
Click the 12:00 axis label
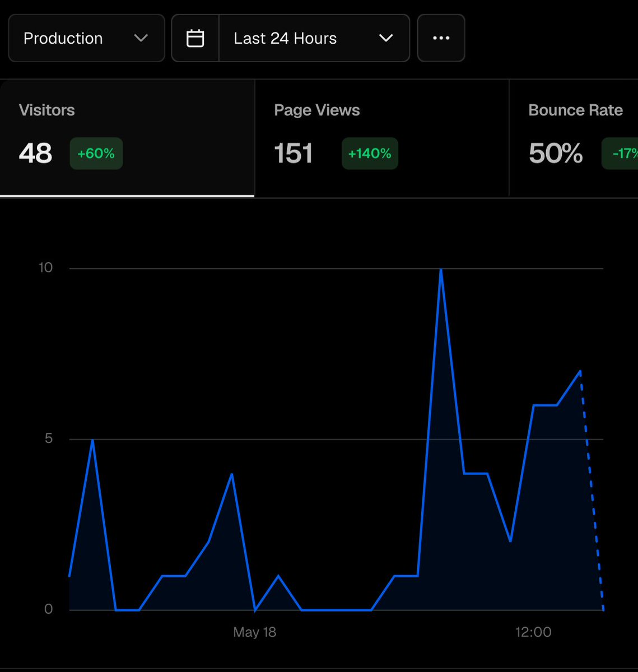[533, 632]
